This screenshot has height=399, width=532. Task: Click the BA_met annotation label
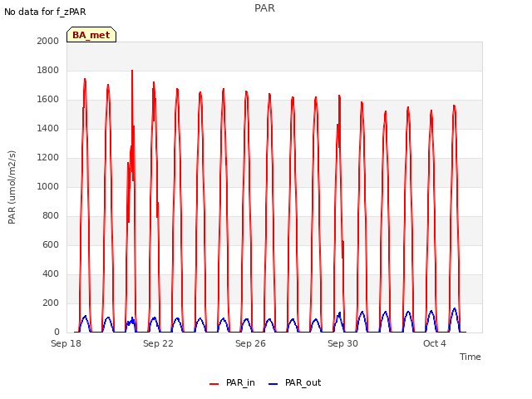(x=91, y=35)
